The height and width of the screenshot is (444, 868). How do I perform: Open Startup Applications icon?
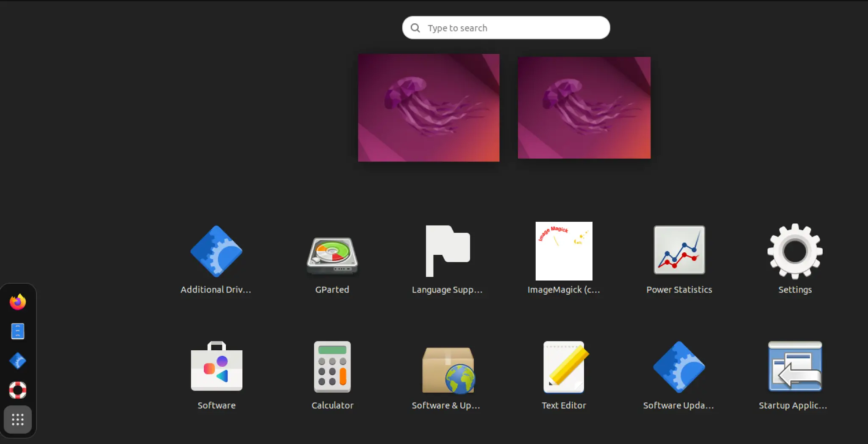[795, 366]
